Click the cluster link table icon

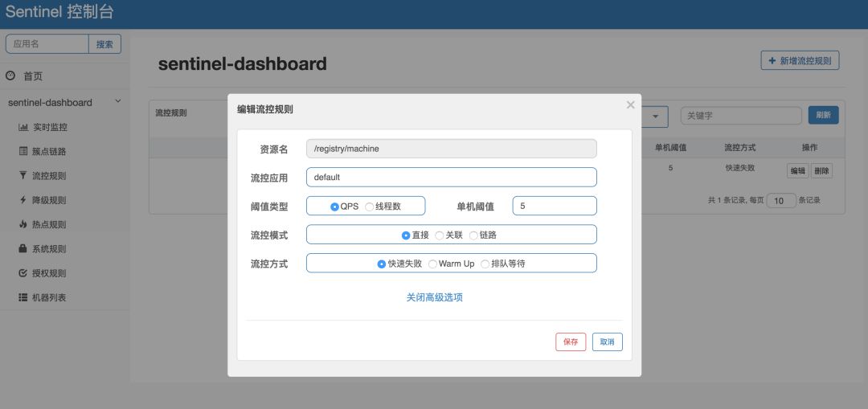coord(23,151)
